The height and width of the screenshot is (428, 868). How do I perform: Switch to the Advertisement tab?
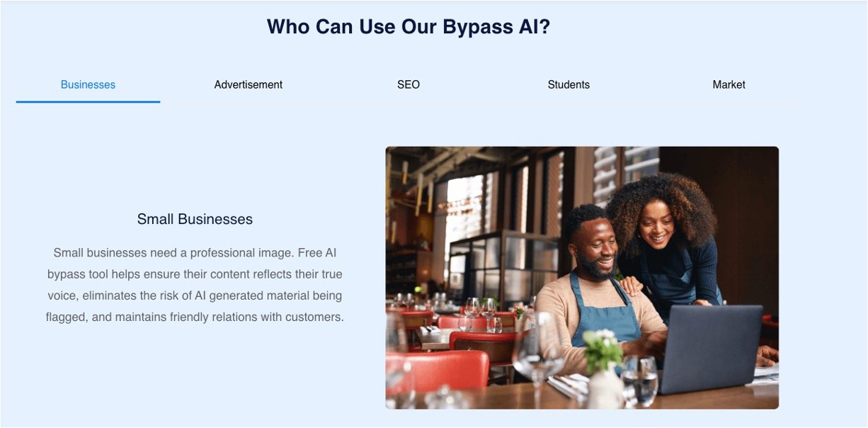click(x=249, y=85)
